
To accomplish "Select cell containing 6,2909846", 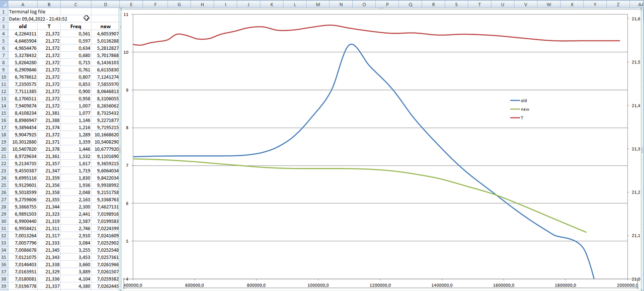I will (x=22, y=70).
